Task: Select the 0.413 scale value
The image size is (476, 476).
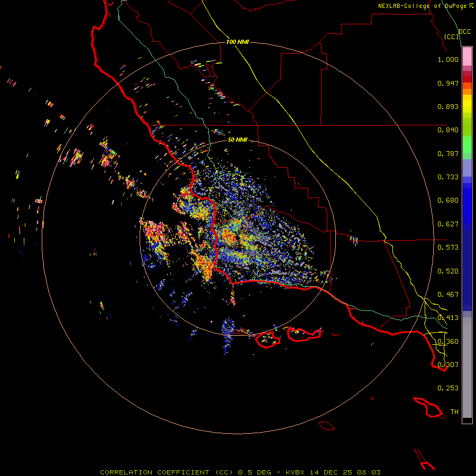Action: coord(448,318)
